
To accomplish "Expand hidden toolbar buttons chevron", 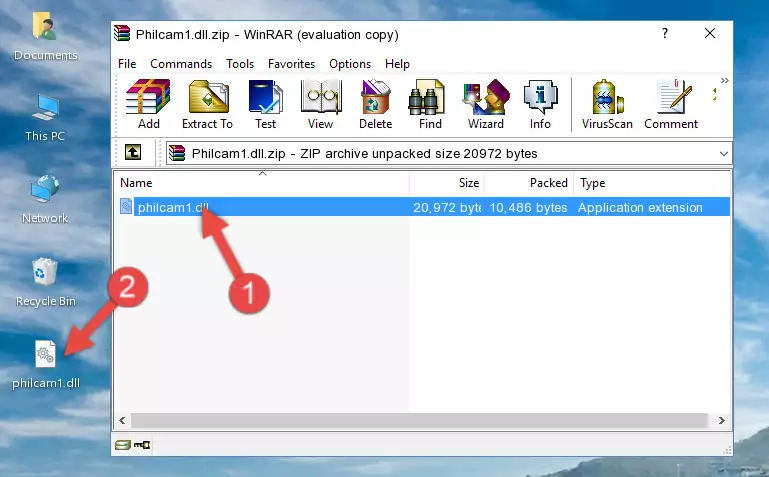I will [x=724, y=80].
